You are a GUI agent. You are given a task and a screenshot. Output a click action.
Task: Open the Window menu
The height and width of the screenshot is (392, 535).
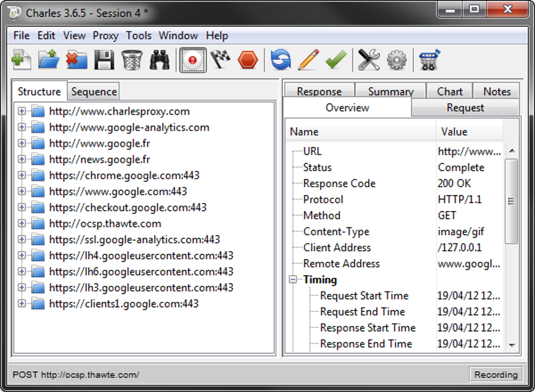tap(178, 36)
